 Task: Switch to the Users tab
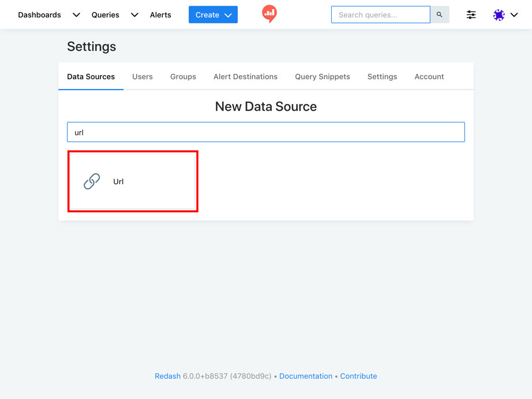click(143, 77)
